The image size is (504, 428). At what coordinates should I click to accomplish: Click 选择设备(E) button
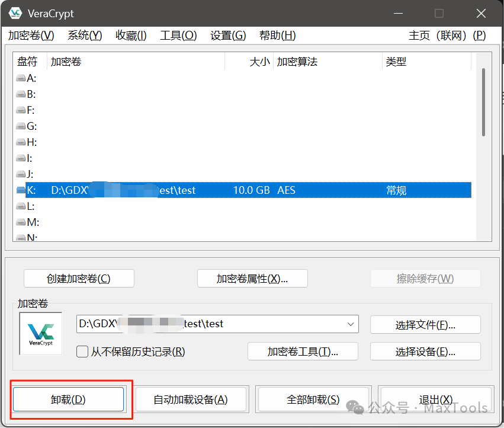pyautogui.click(x=425, y=352)
